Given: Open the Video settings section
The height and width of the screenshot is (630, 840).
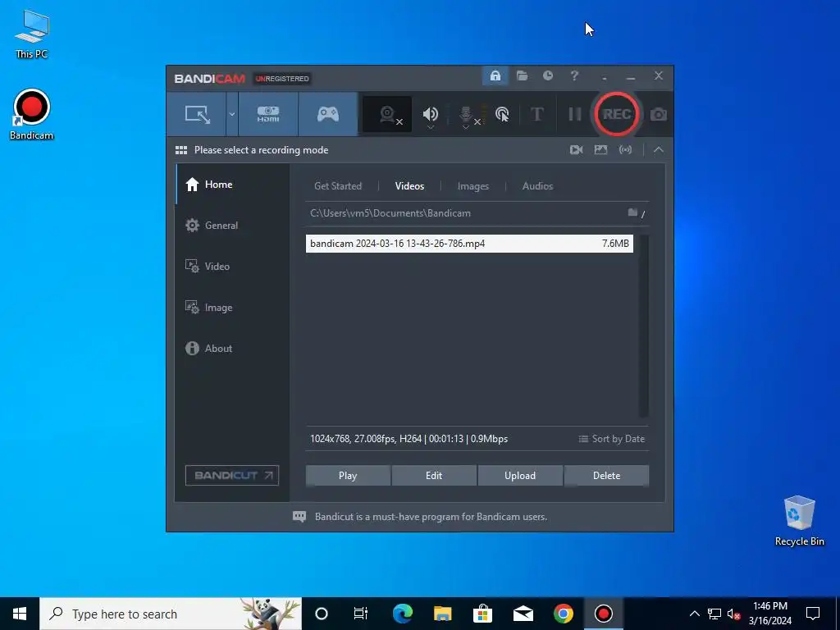Looking at the screenshot, I should [232, 267].
